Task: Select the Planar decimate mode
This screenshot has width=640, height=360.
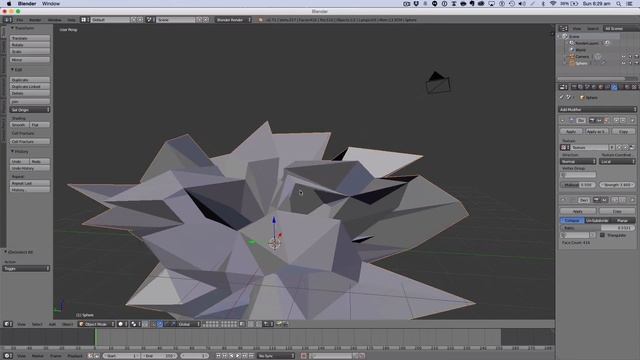Action: [x=623, y=220]
